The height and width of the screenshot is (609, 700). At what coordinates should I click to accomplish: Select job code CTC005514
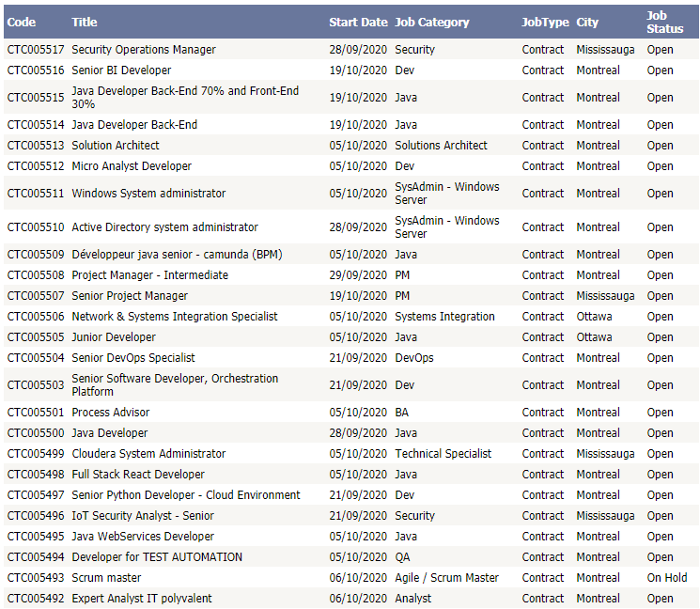coord(36,125)
